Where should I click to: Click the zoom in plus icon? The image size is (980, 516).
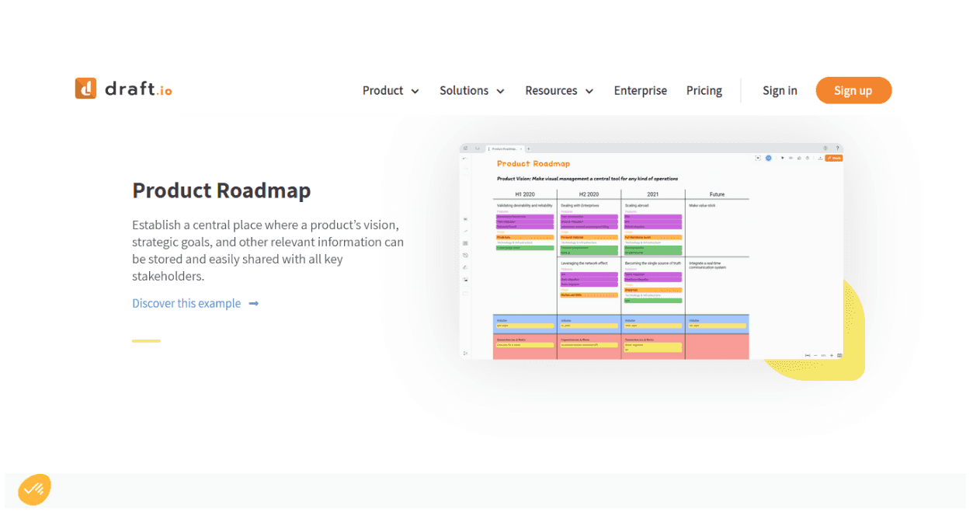point(832,355)
